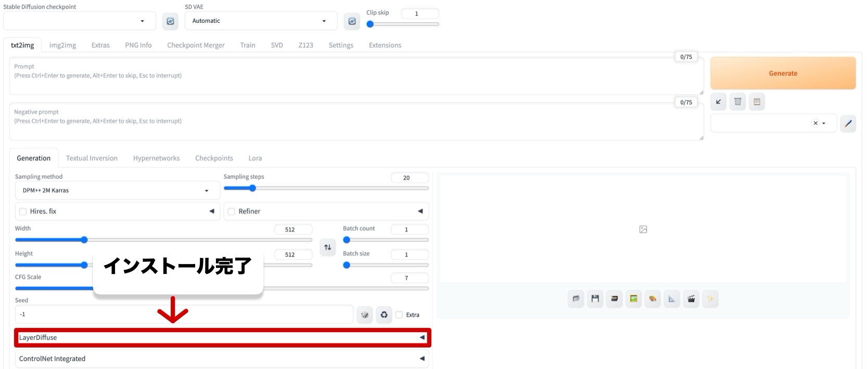Click the recycle icon to reuse seed
Viewport: 868px width, 369px height.
coord(384,314)
